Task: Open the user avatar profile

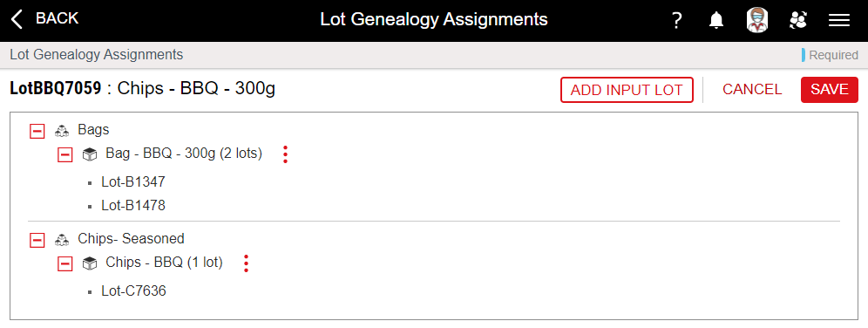Action: point(756,21)
